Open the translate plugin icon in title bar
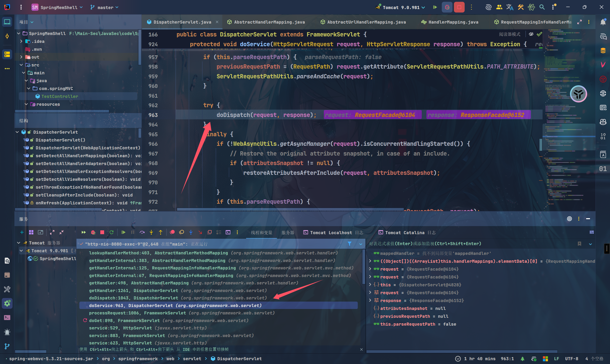 (510, 7)
